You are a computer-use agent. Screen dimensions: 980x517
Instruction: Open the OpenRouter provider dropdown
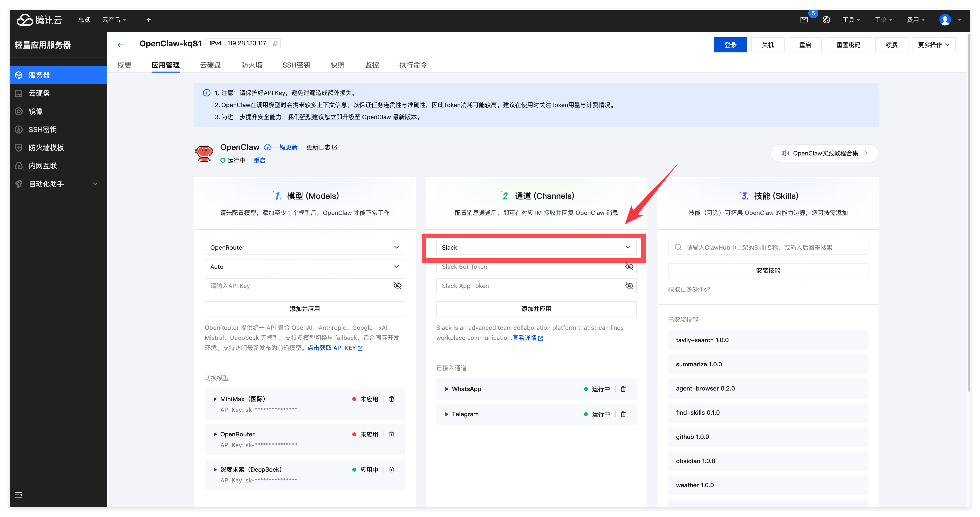(304, 247)
